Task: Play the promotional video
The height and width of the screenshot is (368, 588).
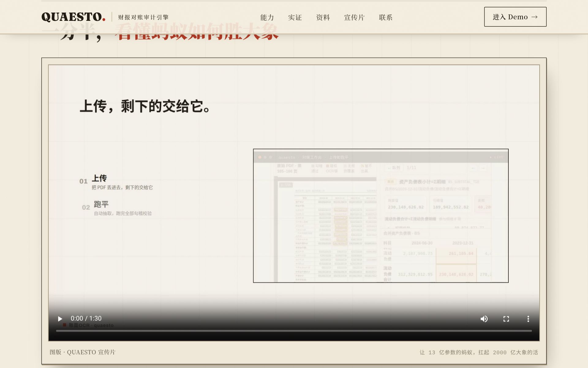Action: 60,319
